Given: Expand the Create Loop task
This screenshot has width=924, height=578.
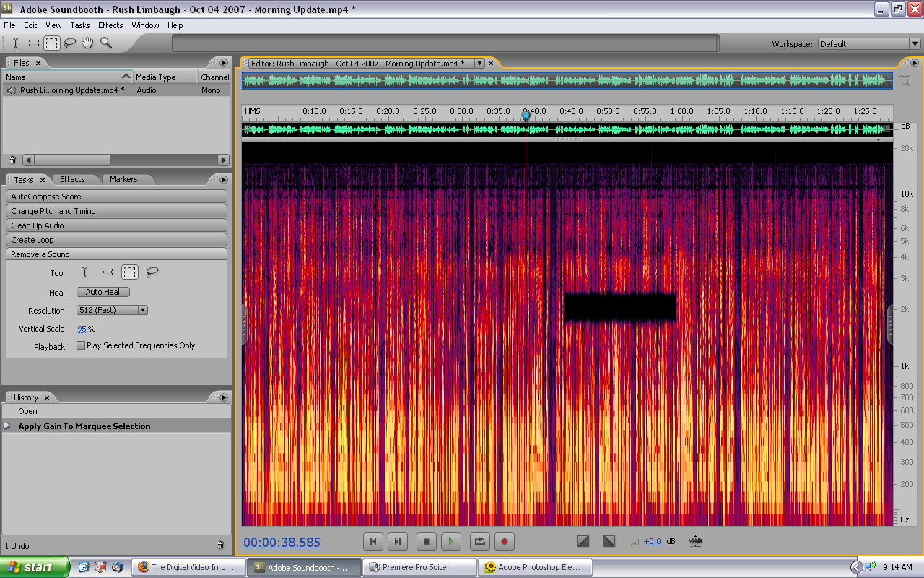Looking at the screenshot, I should coord(116,240).
